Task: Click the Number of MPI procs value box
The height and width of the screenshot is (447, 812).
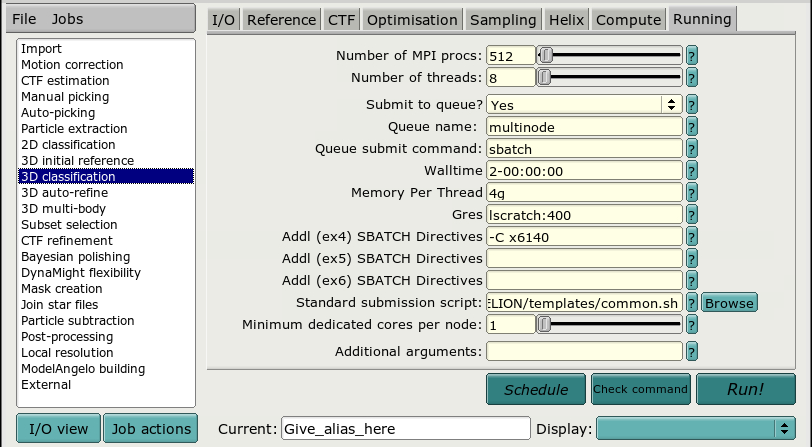Action: [511, 55]
